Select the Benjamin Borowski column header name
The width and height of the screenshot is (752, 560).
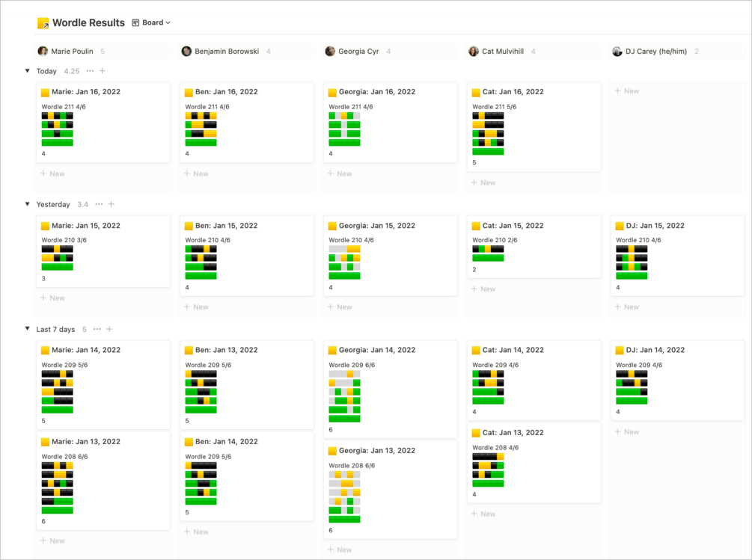(227, 52)
